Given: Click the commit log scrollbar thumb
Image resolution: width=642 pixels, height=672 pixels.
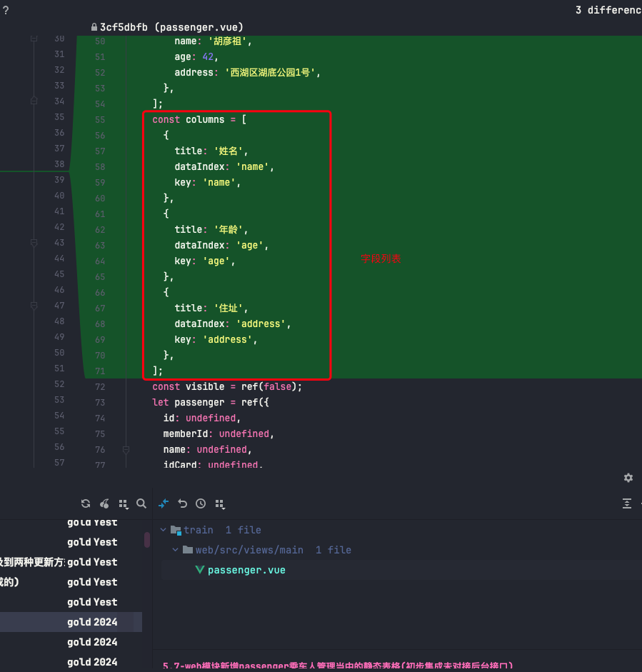Looking at the screenshot, I should coord(147,540).
